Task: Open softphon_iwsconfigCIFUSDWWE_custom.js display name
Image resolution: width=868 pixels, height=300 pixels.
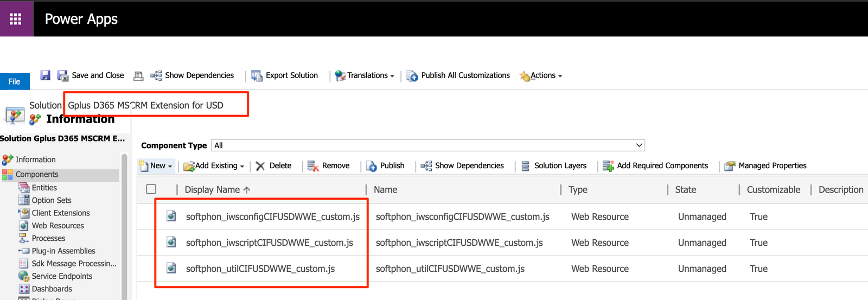Action: point(273,216)
